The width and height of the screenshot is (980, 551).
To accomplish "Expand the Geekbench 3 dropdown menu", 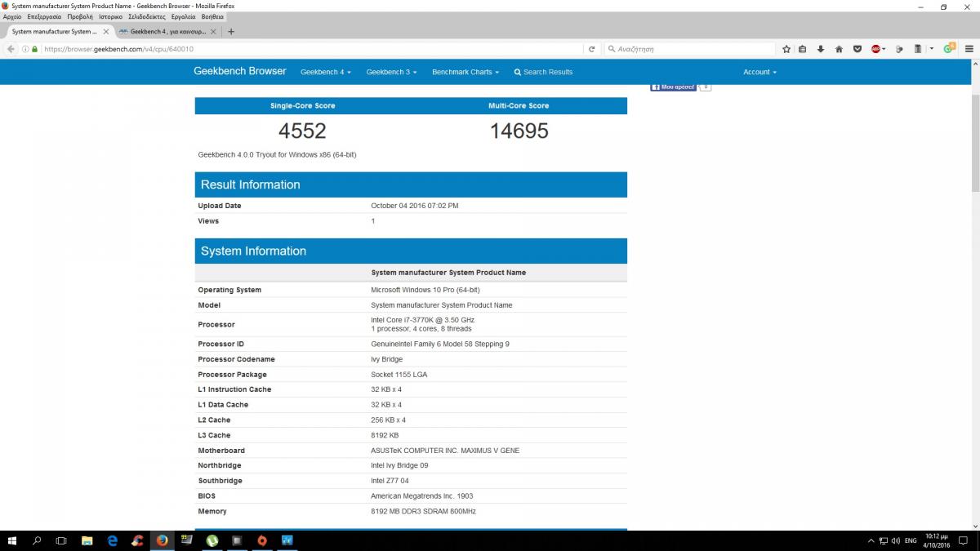I will [391, 72].
